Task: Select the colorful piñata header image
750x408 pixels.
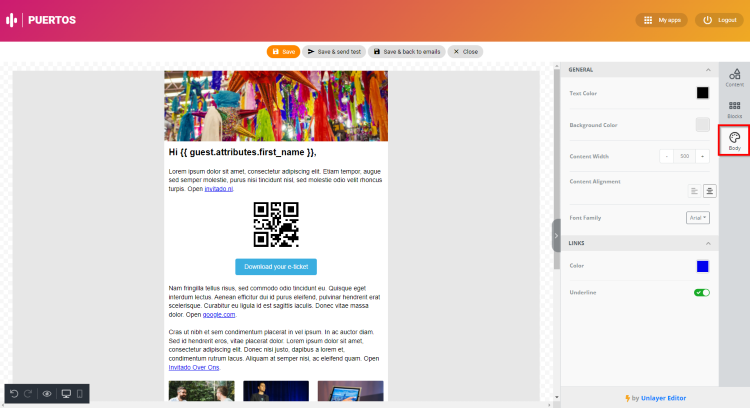Action: click(276, 106)
